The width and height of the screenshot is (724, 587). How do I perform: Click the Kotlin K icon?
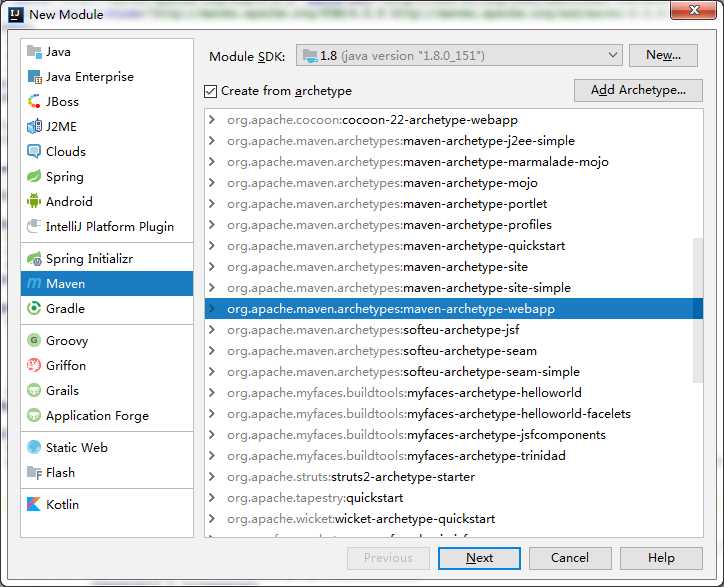click(34, 504)
